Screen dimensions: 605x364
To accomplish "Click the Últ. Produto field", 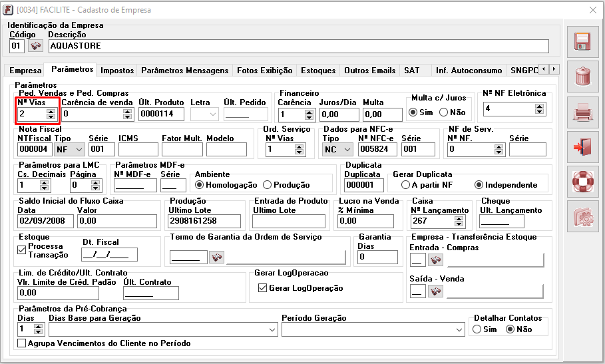I will (161, 114).
